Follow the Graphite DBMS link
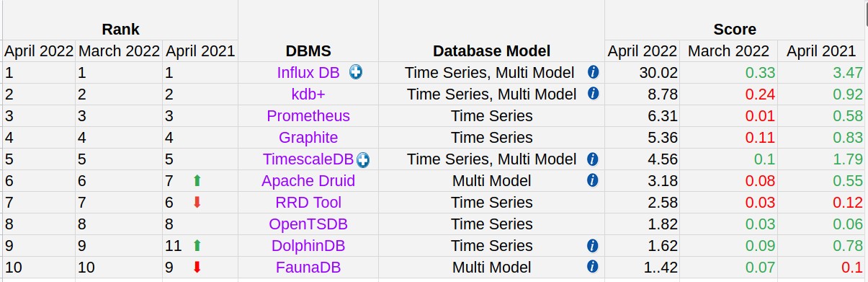Image resolution: width=868 pixels, height=282 pixels. 308,138
